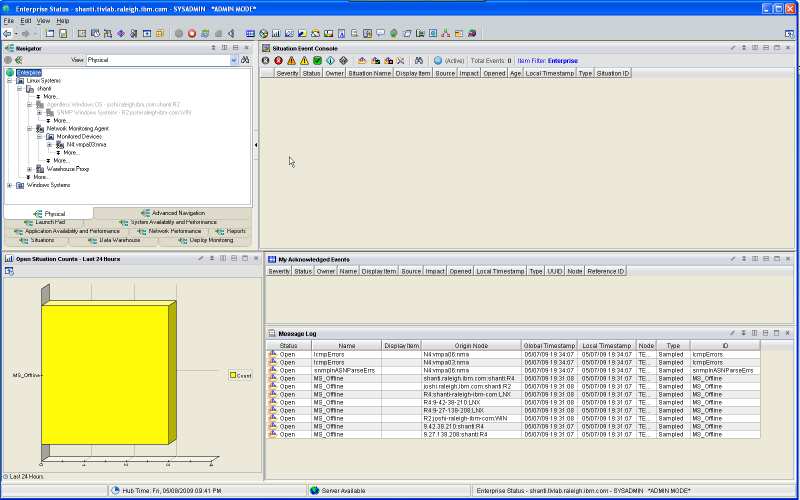Click the edit pencil icon on Message Log panel
This screenshot has width=800, height=500.
[733, 333]
